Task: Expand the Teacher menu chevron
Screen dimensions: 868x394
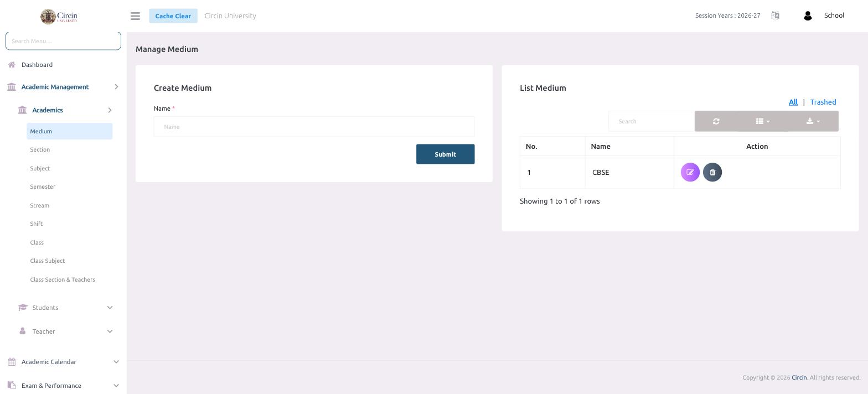Action: pyautogui.click(x=110, y=331)
